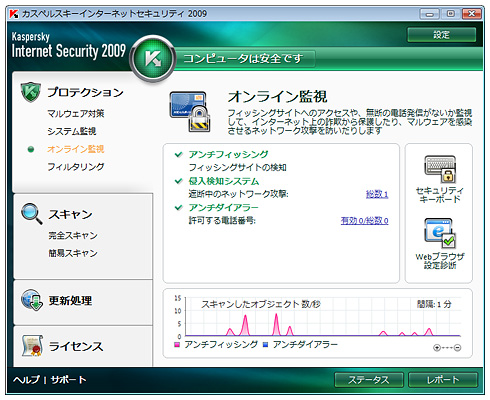Click the scanned objects graph area
Screen dimensions: 490x400
(323, 317)
